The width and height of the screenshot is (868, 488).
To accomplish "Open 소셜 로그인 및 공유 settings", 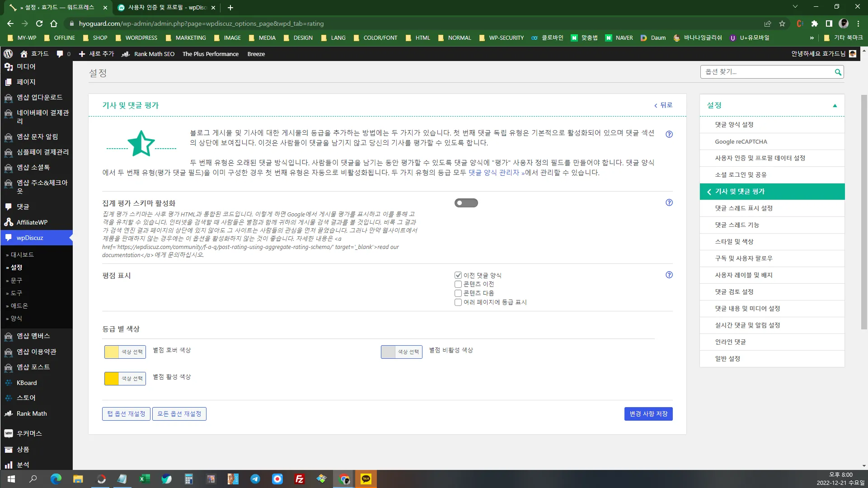I will pyautogui.click(x=772, y=175).
